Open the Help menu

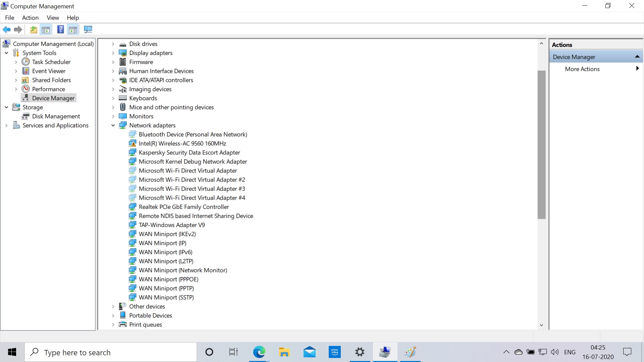point(73,18)
